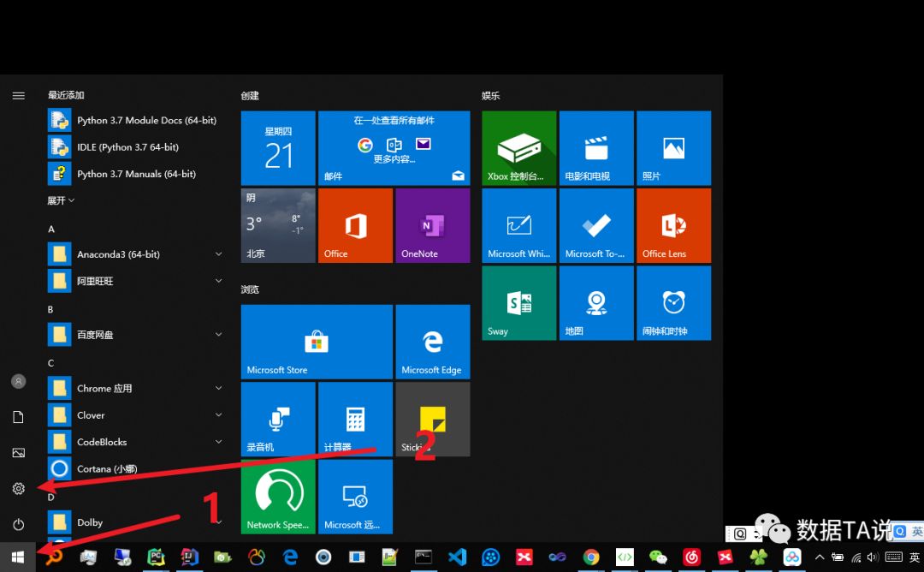Screen dimensions: 924x572
Task: Open the touch keyboard tray icon
Action: point(894,557)
